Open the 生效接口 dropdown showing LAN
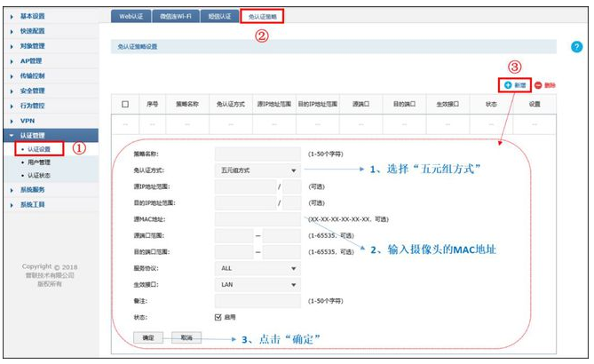The width and height of the screenshot is (594, 364). 257,284
